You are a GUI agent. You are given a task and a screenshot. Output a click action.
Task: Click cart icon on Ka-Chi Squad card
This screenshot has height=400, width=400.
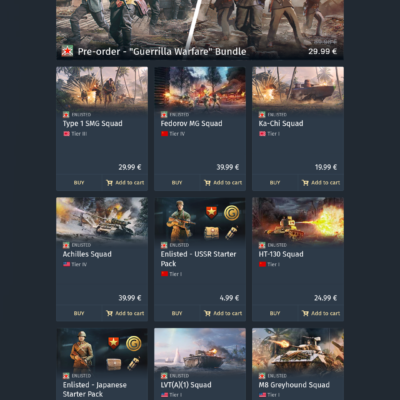[305, 183]
